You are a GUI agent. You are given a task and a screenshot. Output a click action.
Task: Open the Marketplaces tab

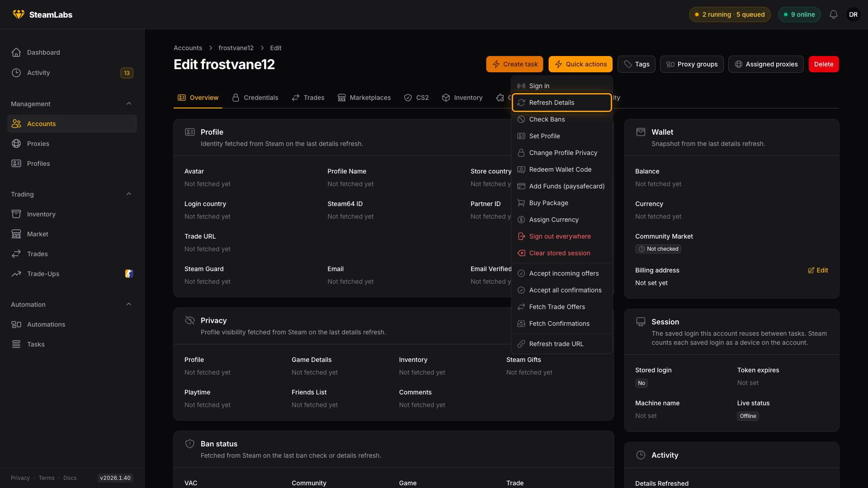pos(364,98)
